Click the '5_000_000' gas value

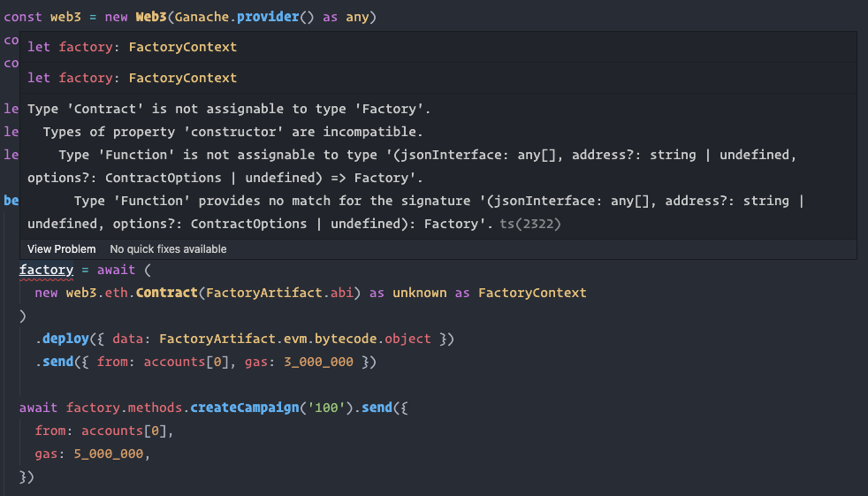(x=109, y=454)
